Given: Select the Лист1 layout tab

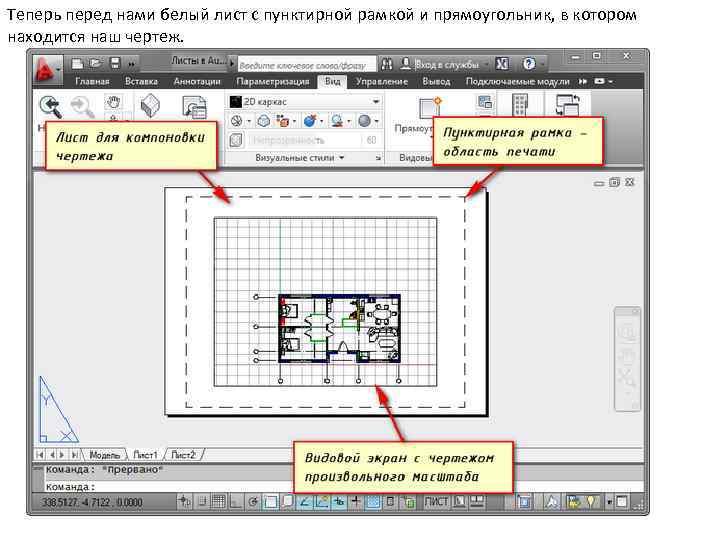Looking at the screenshot, I should pos(145,455).
